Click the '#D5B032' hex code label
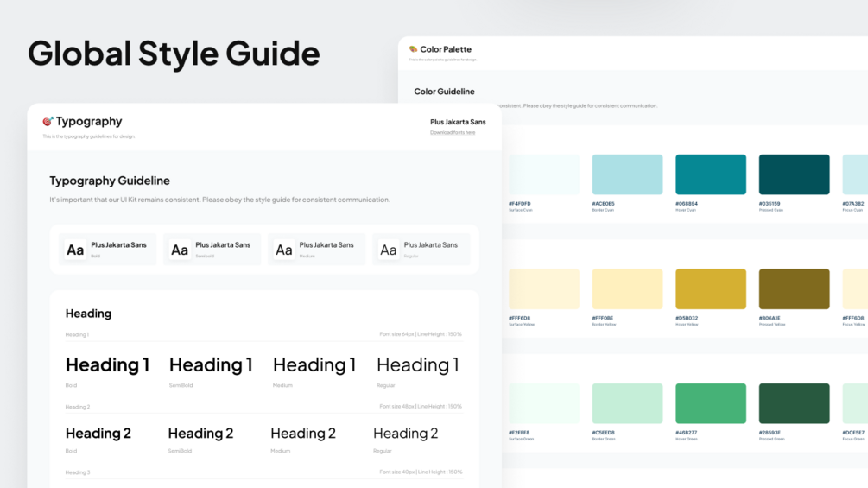Viewport: 868px width, 488px height. tap(687, 318)
